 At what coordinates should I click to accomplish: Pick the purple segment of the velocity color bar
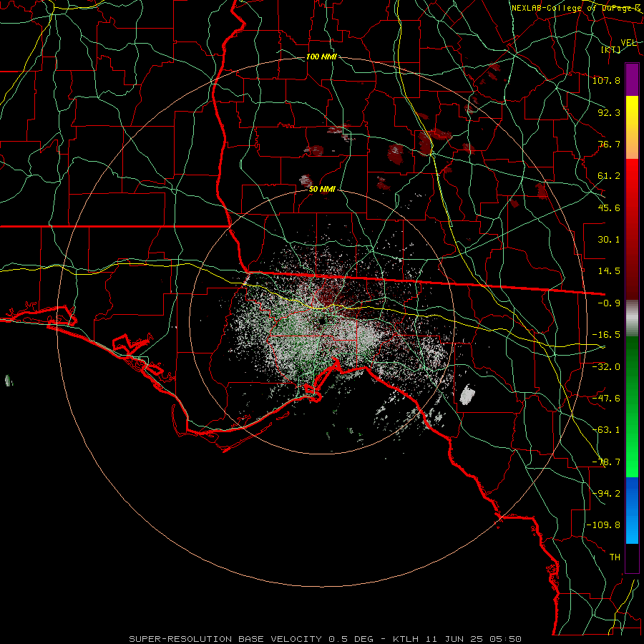[632, 79]
